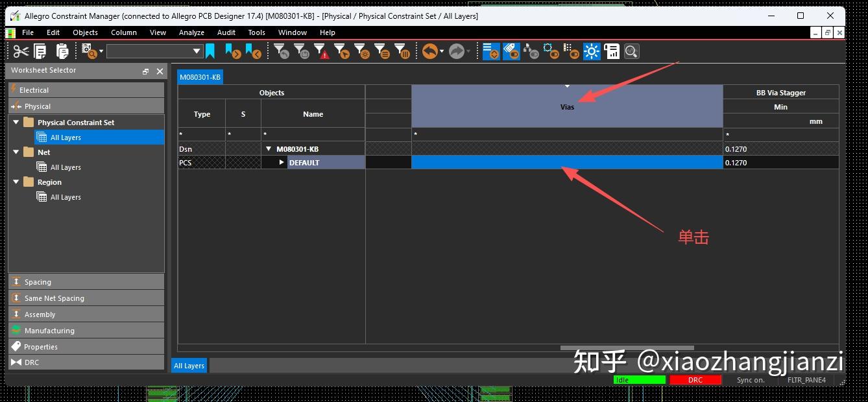
Task: Open the Window menu
Action: coord(293,32)
